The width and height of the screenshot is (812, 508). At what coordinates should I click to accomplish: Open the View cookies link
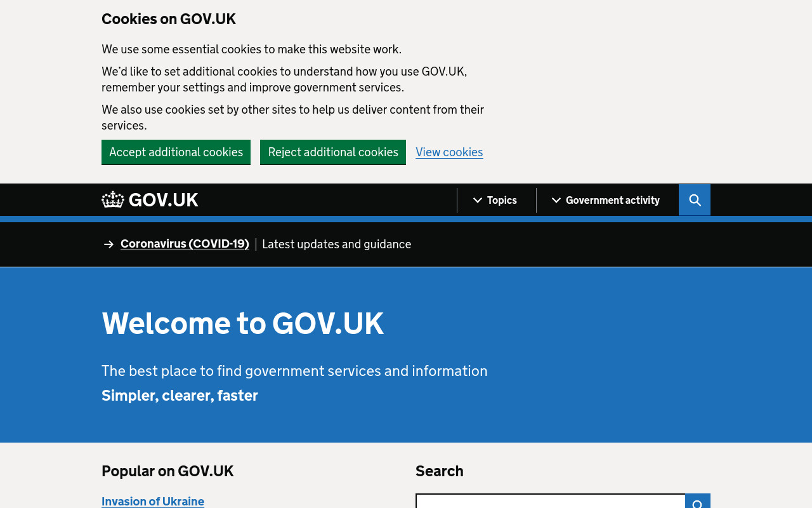pos(449,152)
